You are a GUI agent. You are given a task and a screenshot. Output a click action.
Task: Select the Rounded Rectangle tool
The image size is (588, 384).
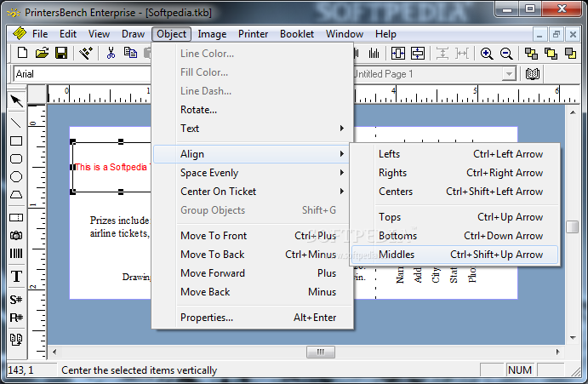pyautogui.click(x=16, y=158)
